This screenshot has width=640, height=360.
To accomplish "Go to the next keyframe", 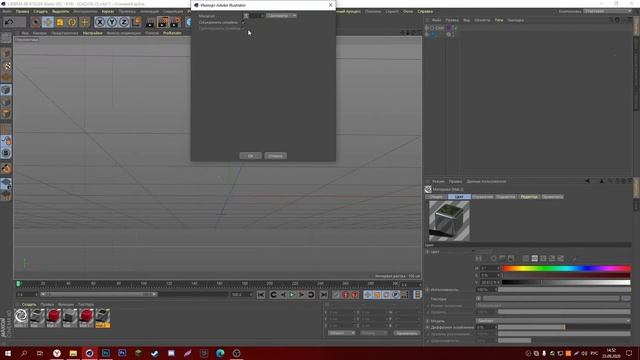I will click(x=311, y=294).
